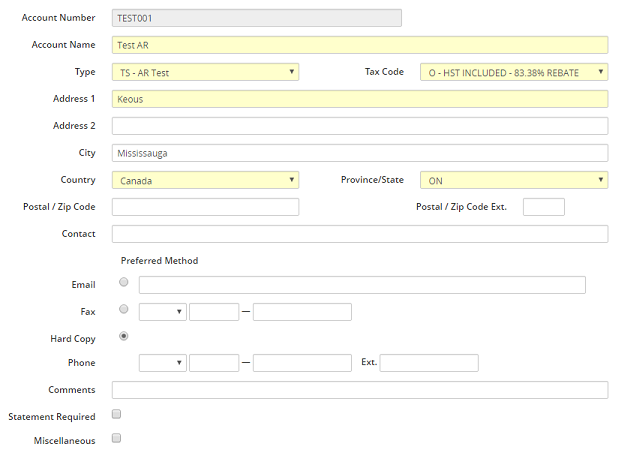
Task: Tick the Miscellaneous checkbox
Action: pyautogui.click(x=117, y=438)
